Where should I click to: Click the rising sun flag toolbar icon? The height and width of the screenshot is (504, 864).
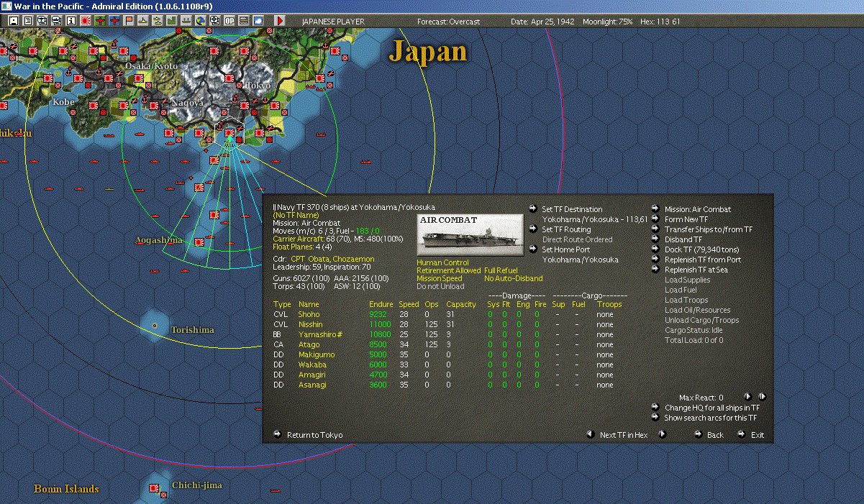[x=86, y=21]
